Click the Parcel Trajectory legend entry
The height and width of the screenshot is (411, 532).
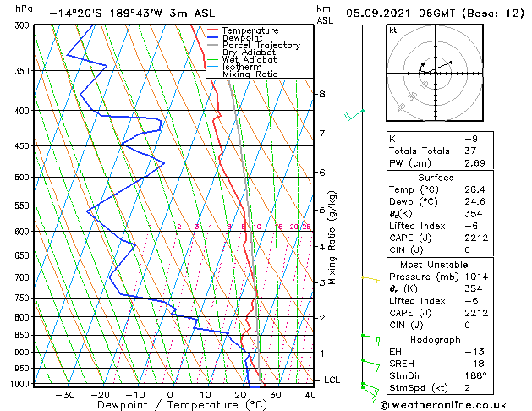pyautogui.click(x=254, y=45)
